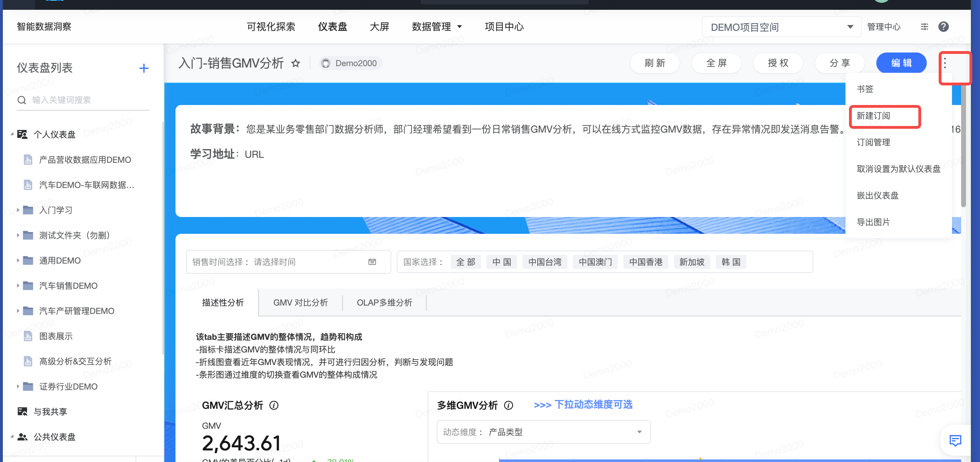This screenshot has width=980, height=462.
Task: Choose 嵌出仪表盘 from the menu
Action: coord(877,195)
